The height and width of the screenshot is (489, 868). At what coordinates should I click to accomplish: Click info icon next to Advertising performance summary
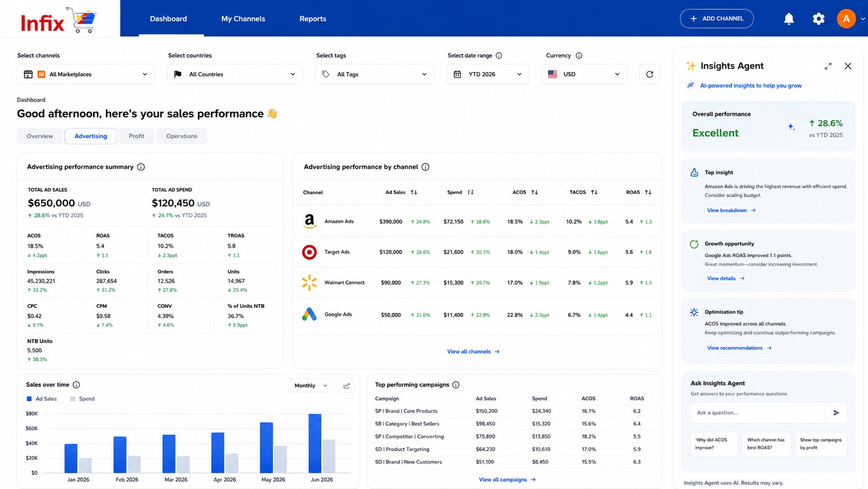click(x=141, y=167)
